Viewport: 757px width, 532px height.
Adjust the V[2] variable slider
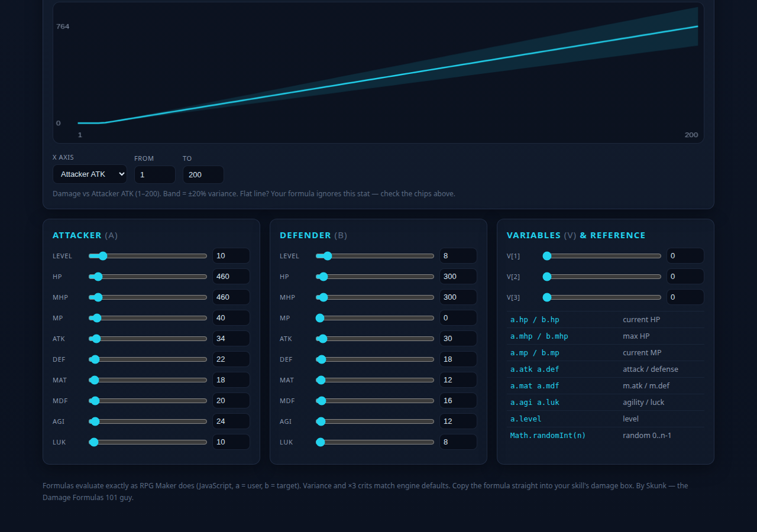(x=602, y=277)
